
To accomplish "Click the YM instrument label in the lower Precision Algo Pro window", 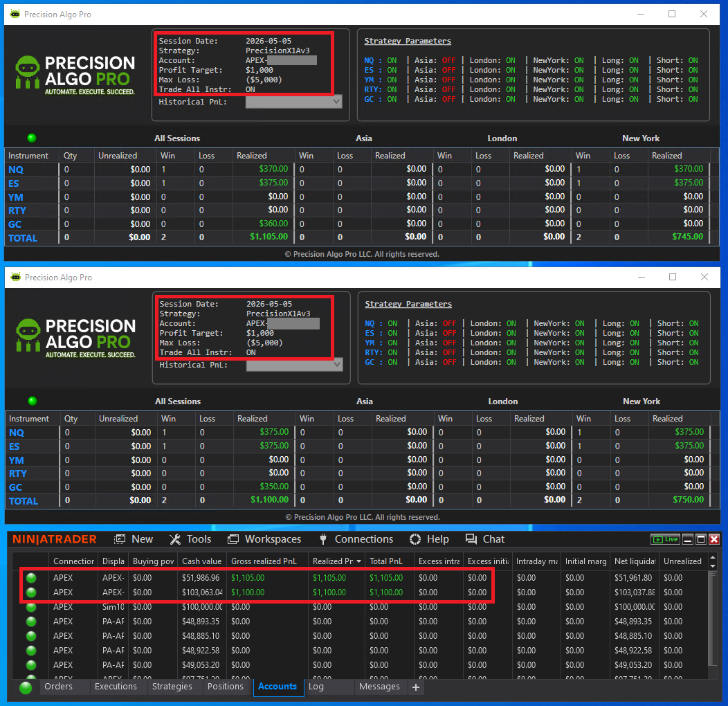I will [x=16, y=460].
